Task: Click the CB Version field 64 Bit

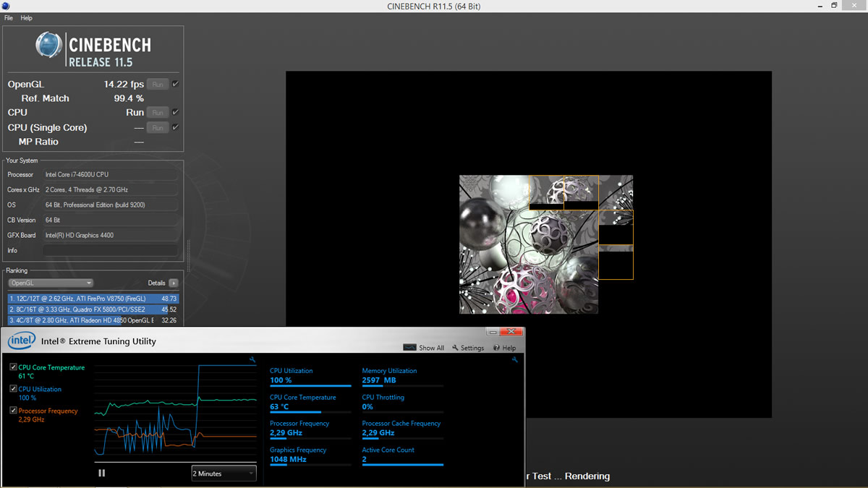Action: tap(110, 220)
